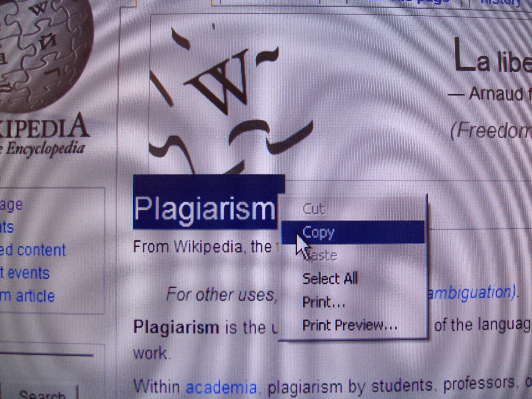Open Print... from the context menu

[x=324, y=302]
